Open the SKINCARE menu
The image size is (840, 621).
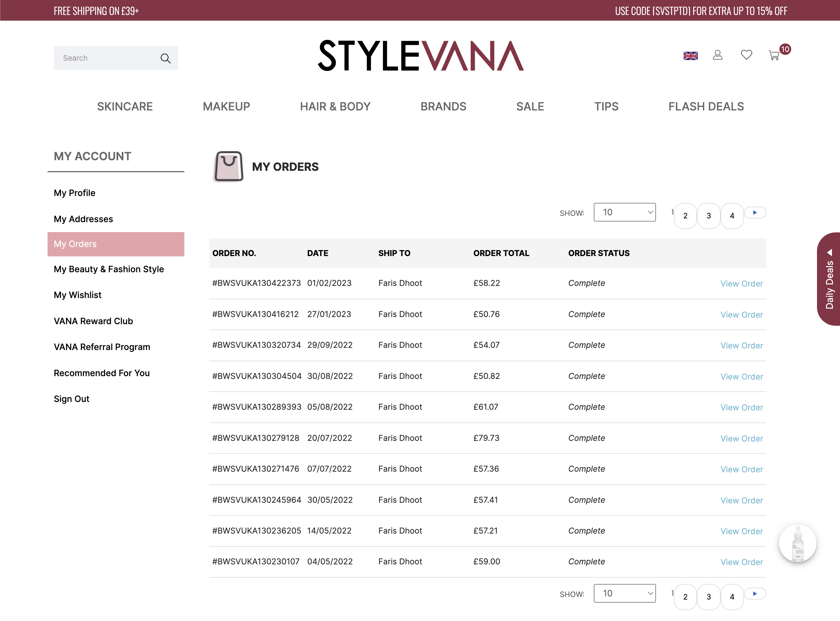[125, 107]
